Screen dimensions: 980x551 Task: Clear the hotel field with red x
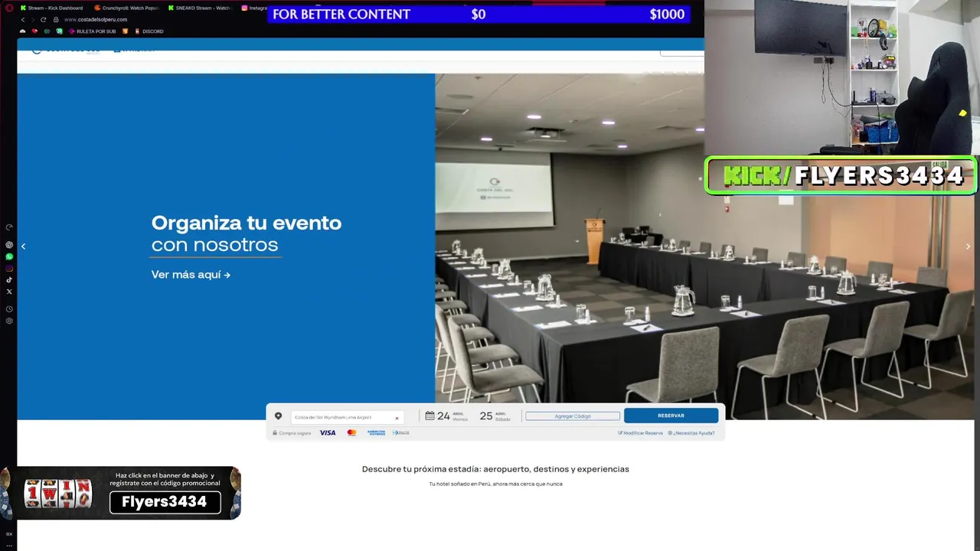(x=397, y=418)
